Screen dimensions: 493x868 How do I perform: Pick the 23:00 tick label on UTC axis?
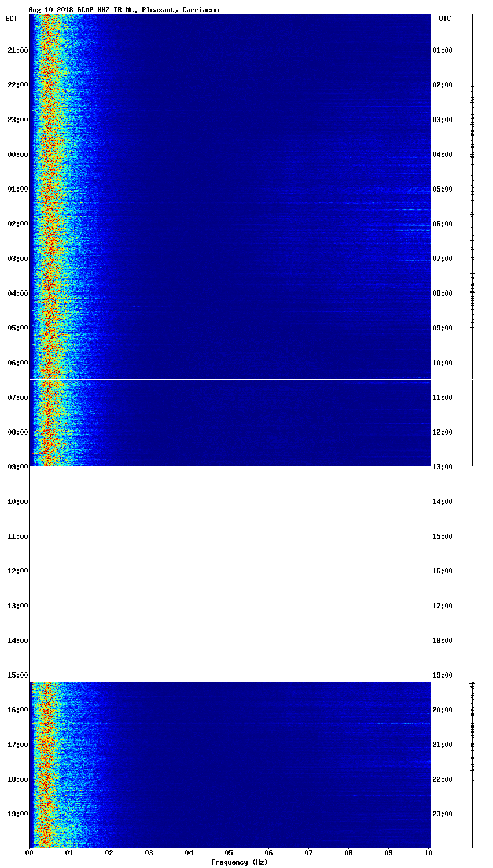coord(443,814)
